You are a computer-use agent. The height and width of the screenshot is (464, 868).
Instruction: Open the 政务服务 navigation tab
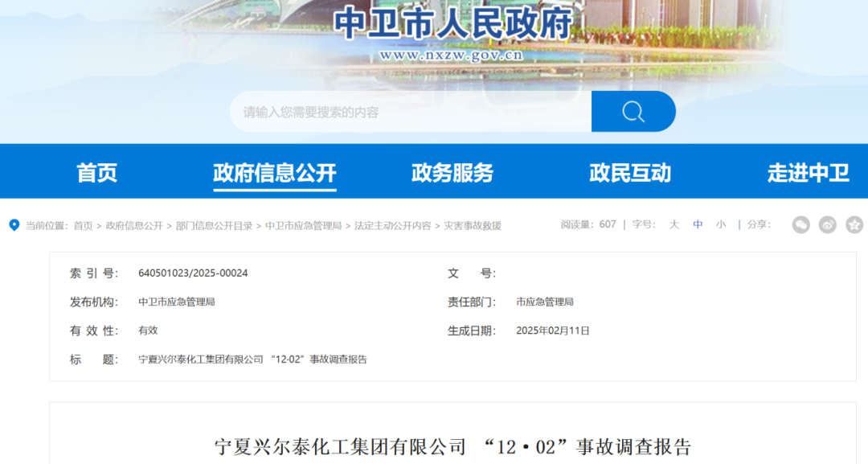[452, 173]
